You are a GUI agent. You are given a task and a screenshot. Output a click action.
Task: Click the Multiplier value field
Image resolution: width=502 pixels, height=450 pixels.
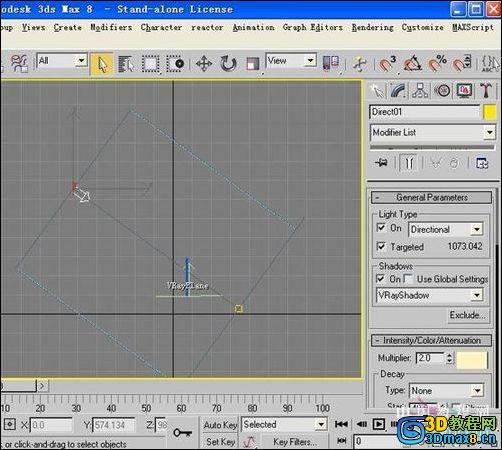(x=431, y=358)
